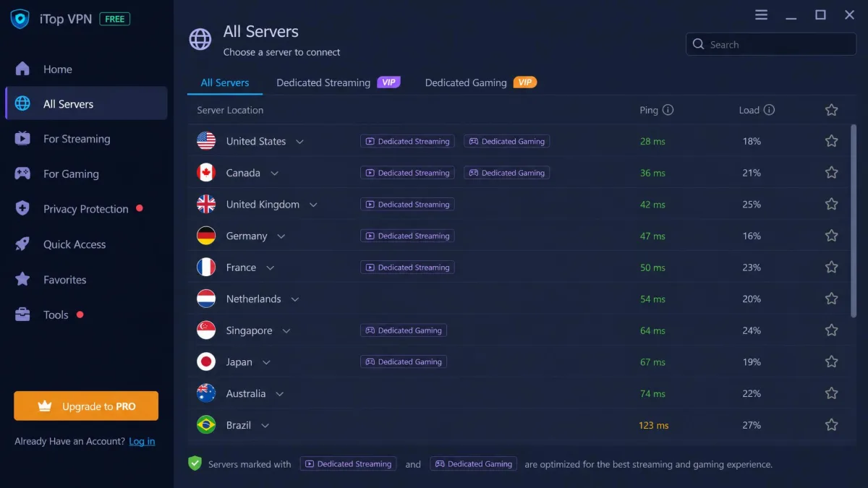Click the green shield check icon at bottom
This screenshot has width=868, height=488.
[195, 463]
